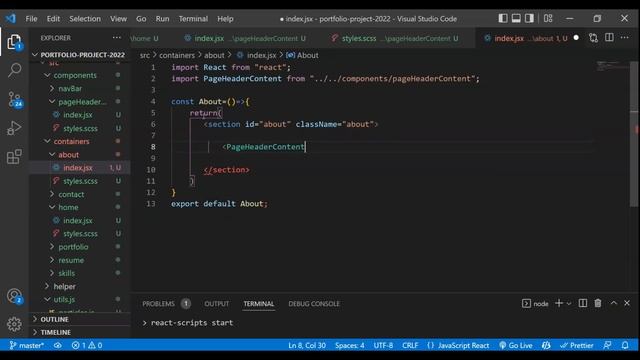Collapse the about folder
Image resolution: width=640 pixels, height=360 pixels.
(68, 155)
